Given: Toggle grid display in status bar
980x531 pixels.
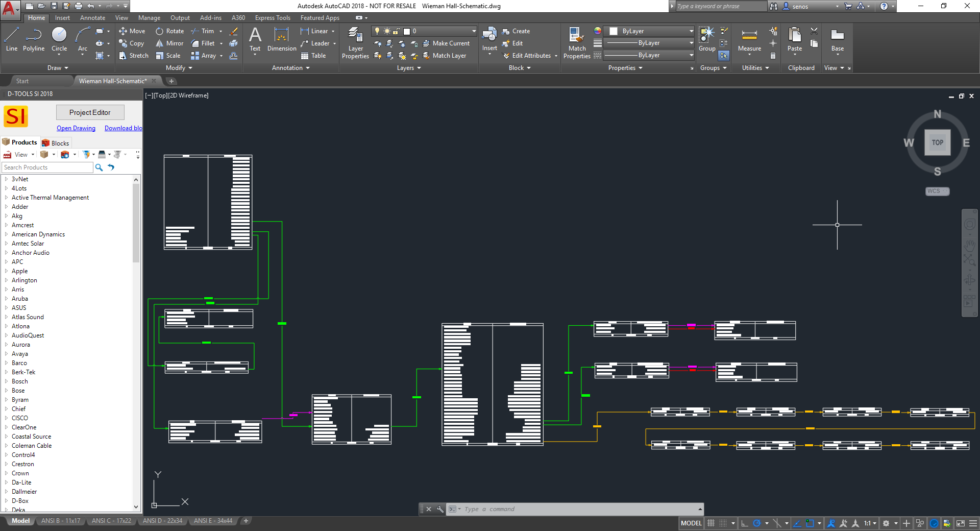Looking at the screenshot, I should pos(711,523).
